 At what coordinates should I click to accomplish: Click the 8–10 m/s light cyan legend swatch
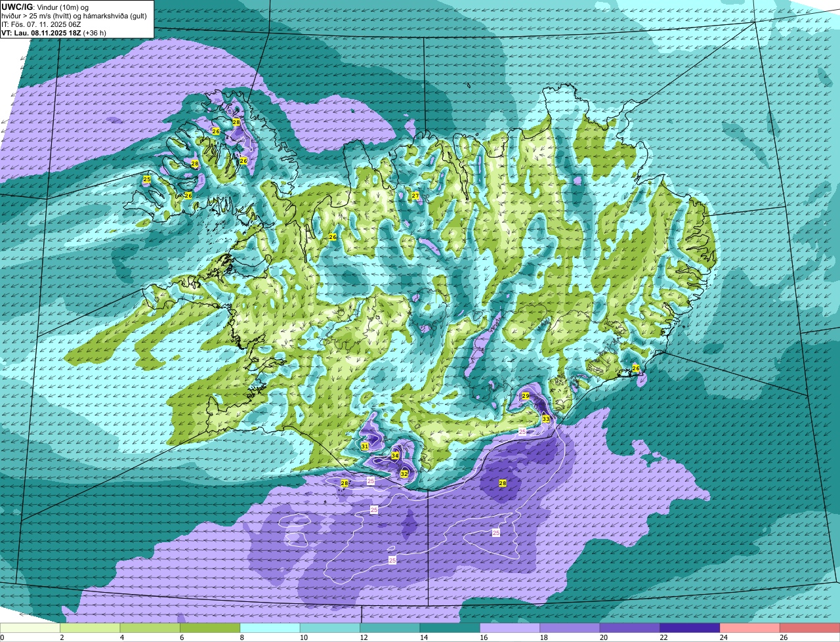click(270, 628)
